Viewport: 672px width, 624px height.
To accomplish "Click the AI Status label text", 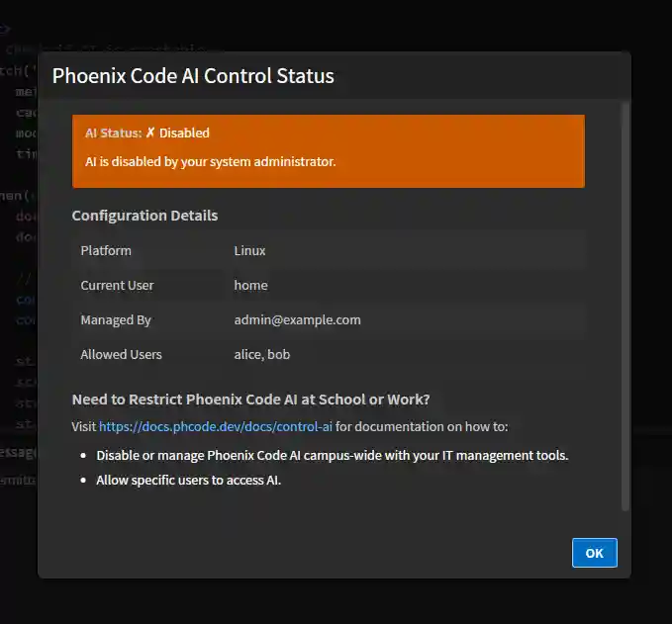I will coord(113,133).
